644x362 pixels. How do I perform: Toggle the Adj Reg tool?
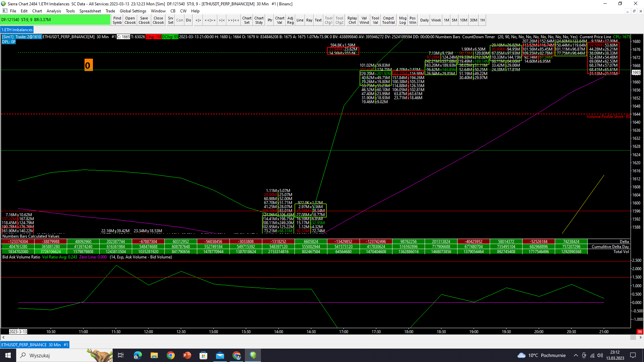point(290,20)
